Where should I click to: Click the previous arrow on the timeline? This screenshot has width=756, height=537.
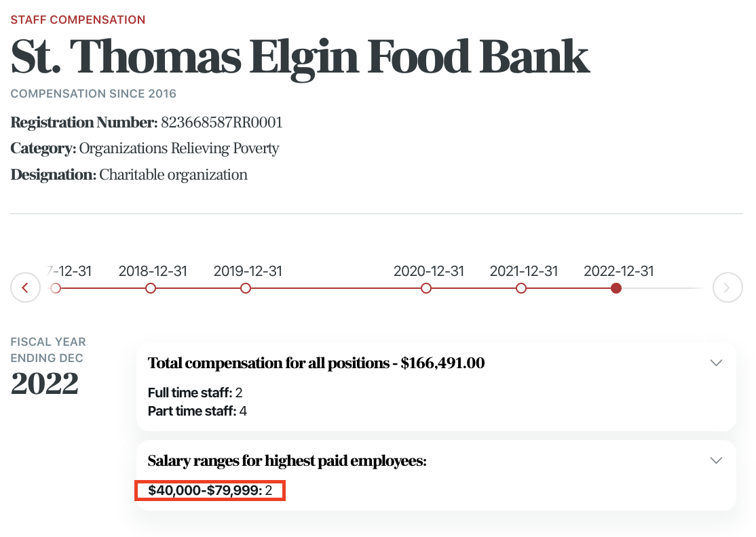(x=26, y=288)
